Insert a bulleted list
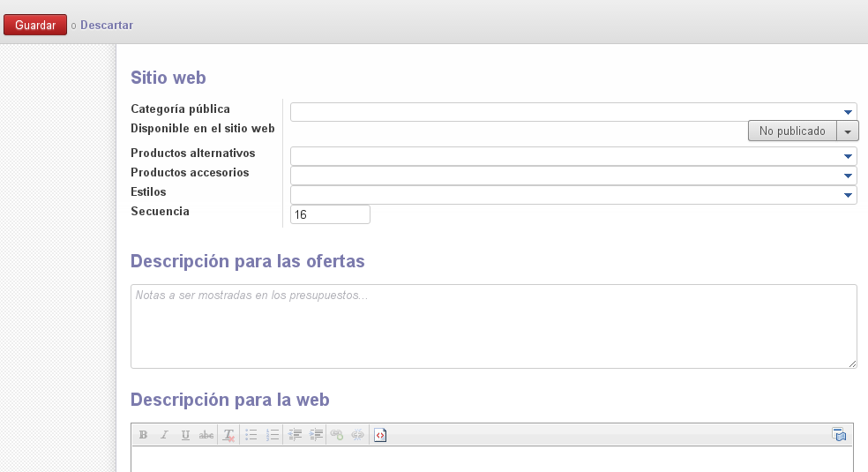Image resolution: width=868 pixels, height=472 pixels. pyautogui.click(x=251, y=435)
